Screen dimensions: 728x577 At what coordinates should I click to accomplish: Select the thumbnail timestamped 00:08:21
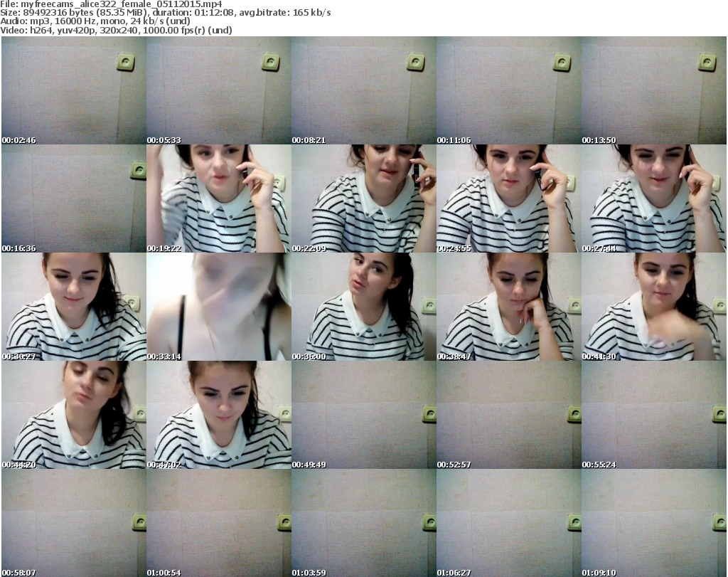tap(363, 90)
